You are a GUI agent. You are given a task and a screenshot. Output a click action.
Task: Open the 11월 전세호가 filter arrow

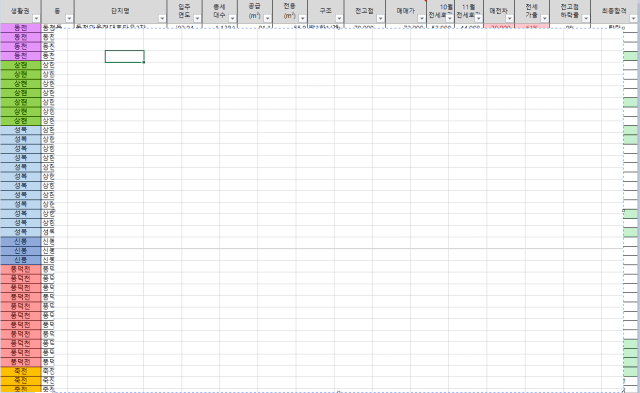[x=478, y=18]
